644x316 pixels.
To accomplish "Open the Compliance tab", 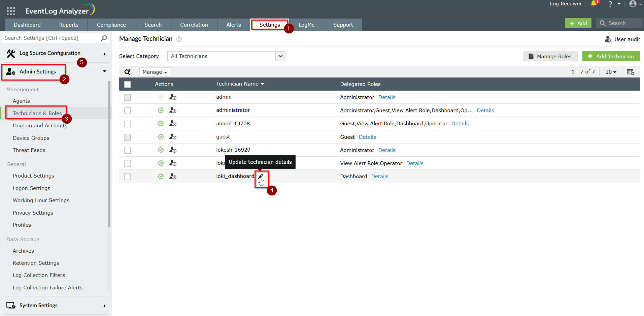I will coord(111,25).
